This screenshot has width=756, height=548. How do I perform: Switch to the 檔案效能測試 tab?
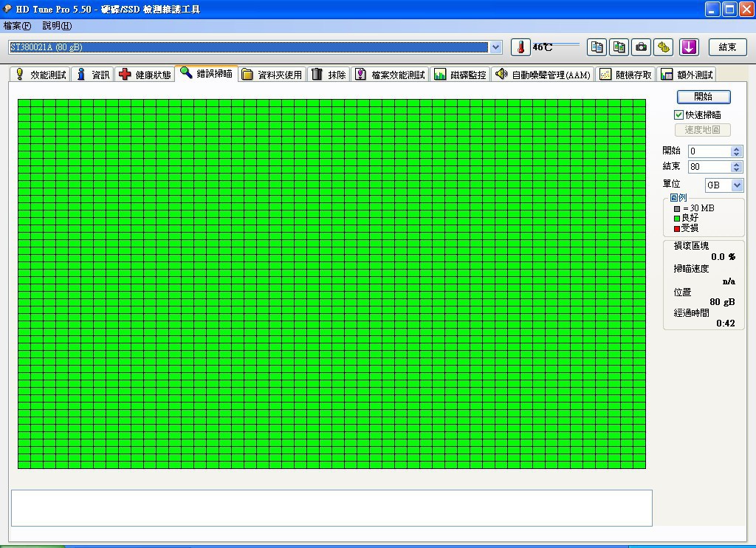coord(390,75)
